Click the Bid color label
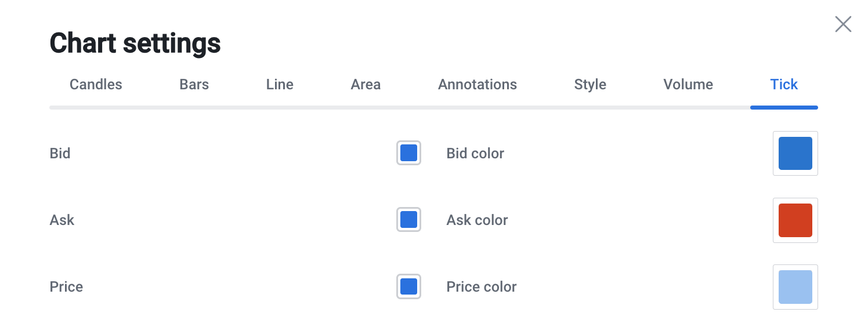The width and height of the screenshot is (868, 334). (x=475, y=154)
